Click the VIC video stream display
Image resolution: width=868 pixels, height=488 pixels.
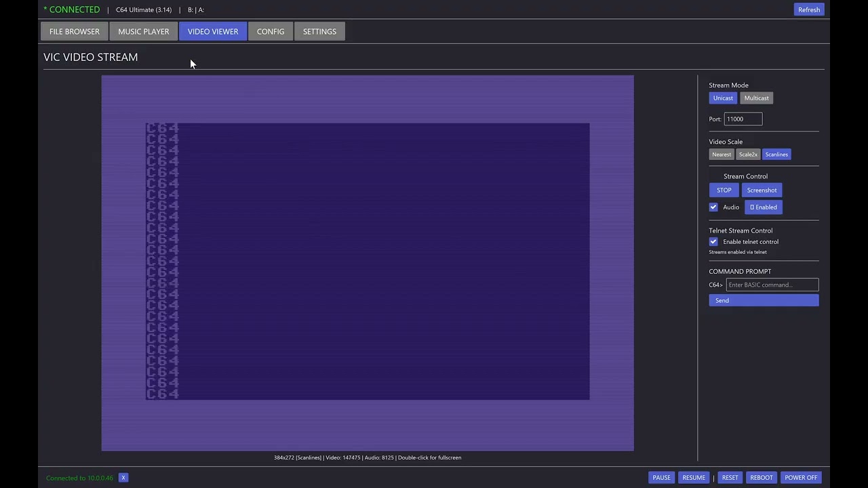tap(368, 263)
